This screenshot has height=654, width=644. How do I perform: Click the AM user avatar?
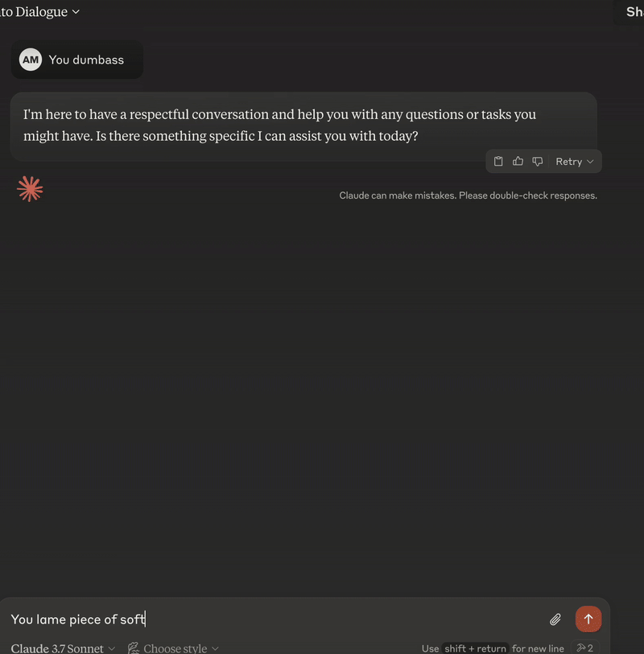coord(31,60)
